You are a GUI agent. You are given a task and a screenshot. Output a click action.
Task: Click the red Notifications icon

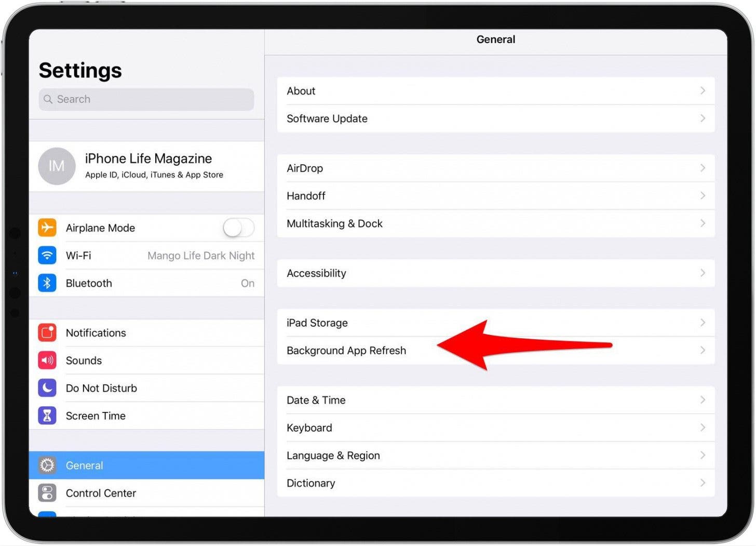coord(47,332)
